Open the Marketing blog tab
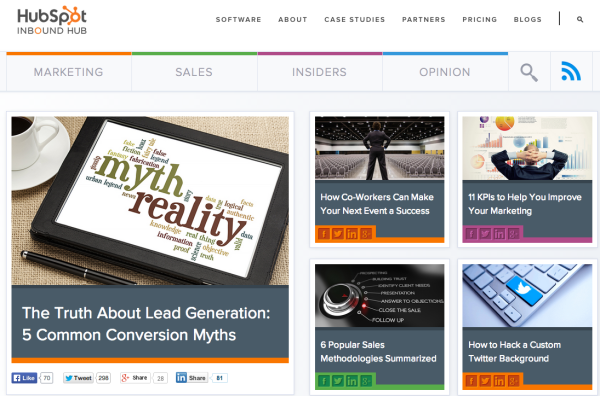 coord(69,72)
